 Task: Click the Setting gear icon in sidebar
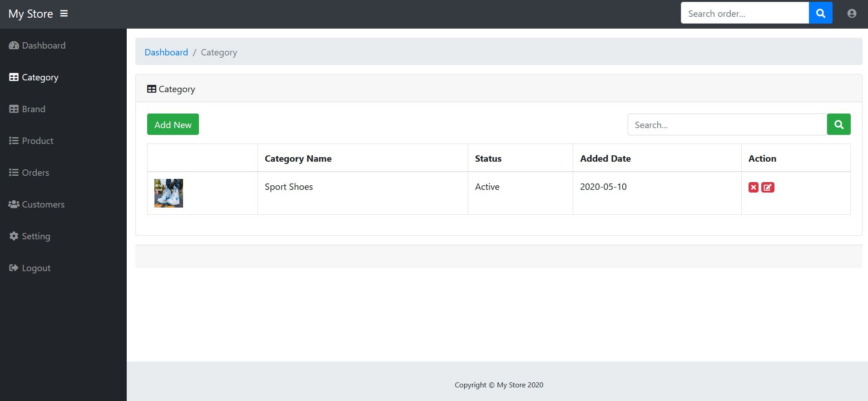[x=14, y=236]
